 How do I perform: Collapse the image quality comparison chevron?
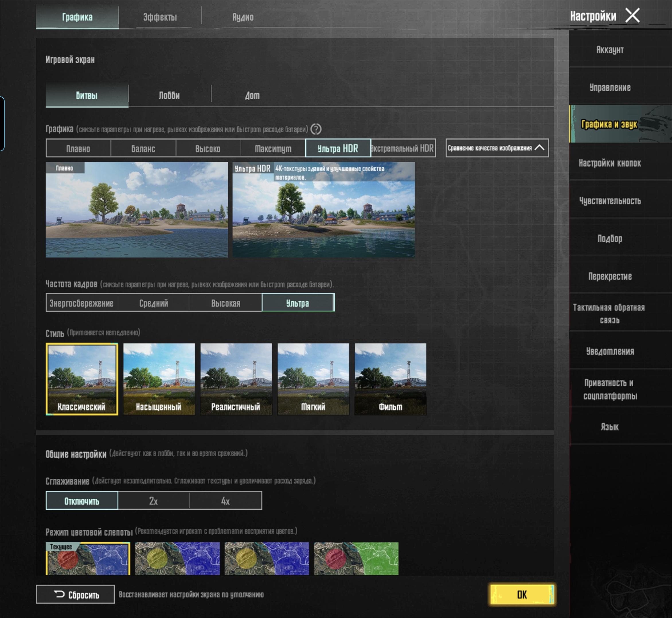[x=539, y=148]
